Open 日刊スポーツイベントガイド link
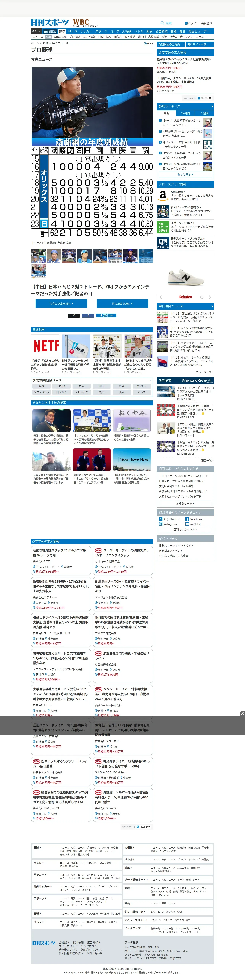 pos(176,546)
